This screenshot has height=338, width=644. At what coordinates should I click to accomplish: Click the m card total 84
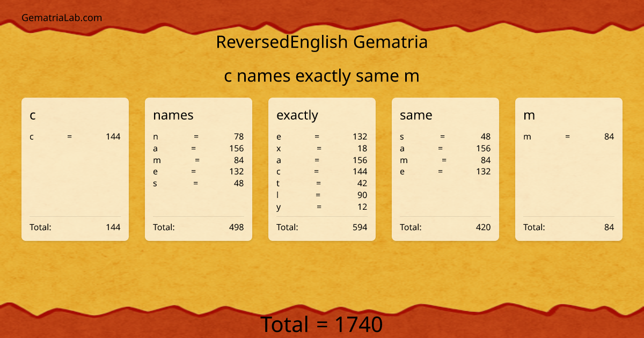(609, 227)
